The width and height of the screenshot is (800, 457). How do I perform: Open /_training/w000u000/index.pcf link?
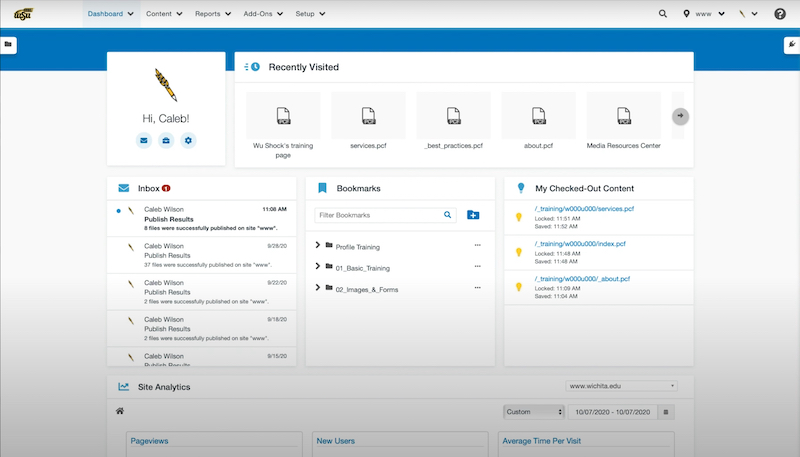pos(580,244)
